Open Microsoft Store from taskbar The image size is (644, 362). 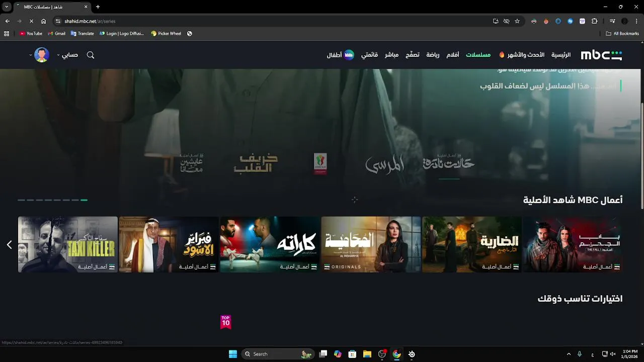[352, 354]
